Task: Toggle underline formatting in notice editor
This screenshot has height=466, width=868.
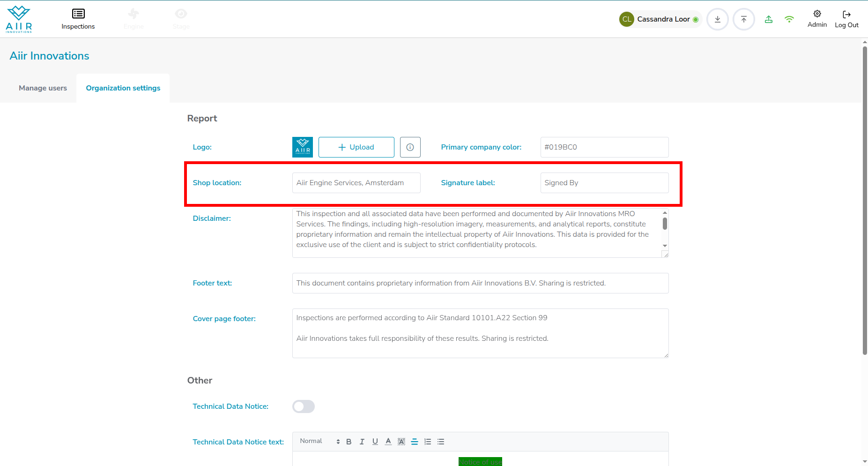Action: click(x=375, y=442)
